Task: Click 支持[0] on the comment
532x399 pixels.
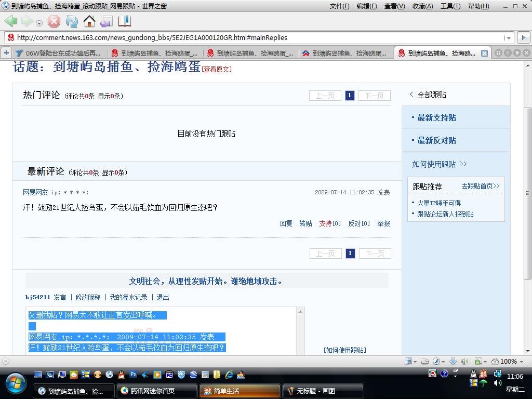Action: click(330, 223)
